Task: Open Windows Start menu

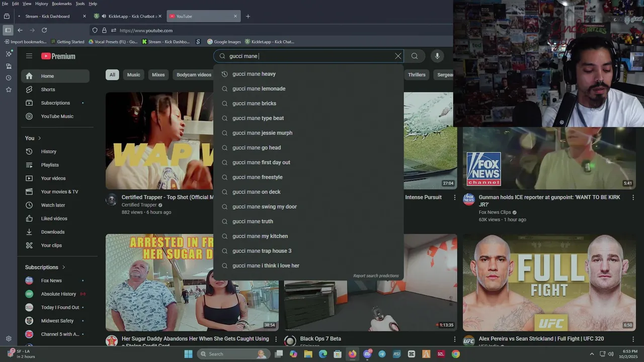Action: (188, 354)
